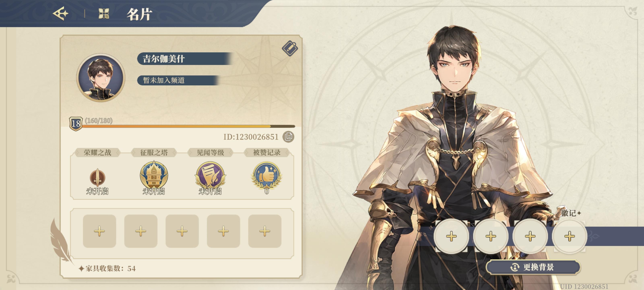Open the 荣耀之战 sword emblem
This screenshot has height=290, width=644.
97,177
